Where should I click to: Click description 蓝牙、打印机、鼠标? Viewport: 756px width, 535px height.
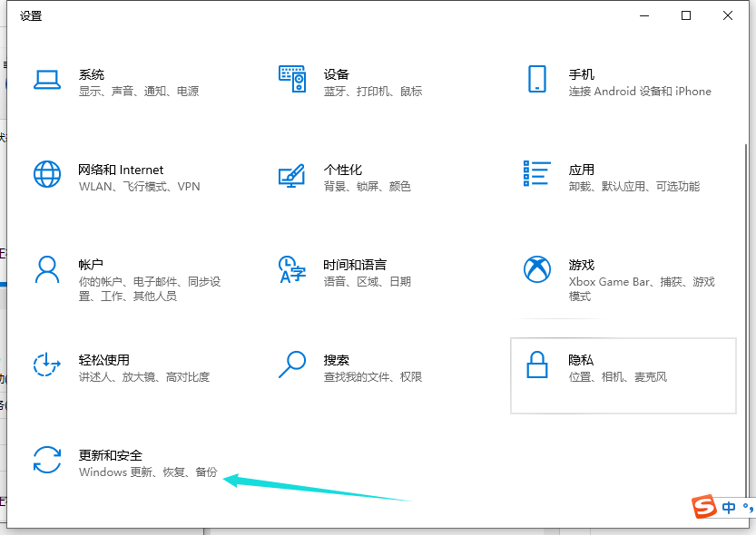tap(373, 91)
